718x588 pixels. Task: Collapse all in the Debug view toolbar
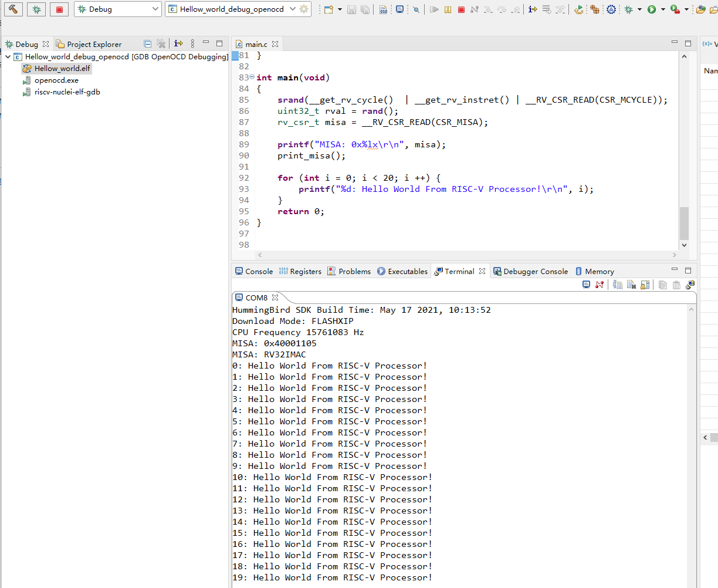pos(147,44)
